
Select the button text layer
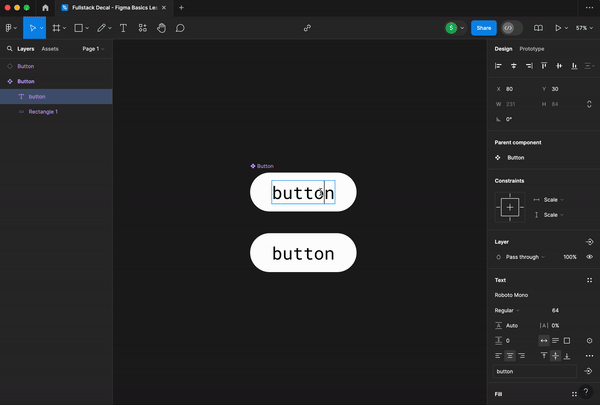tap(56, 96)
